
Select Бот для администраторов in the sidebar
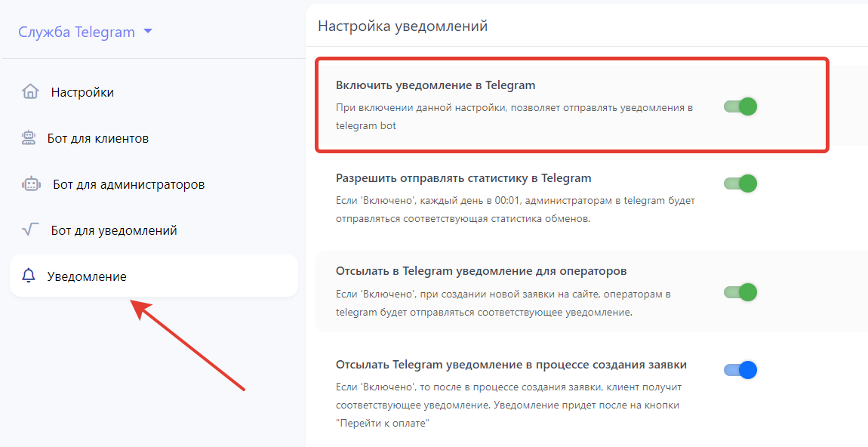pos(128,184)
